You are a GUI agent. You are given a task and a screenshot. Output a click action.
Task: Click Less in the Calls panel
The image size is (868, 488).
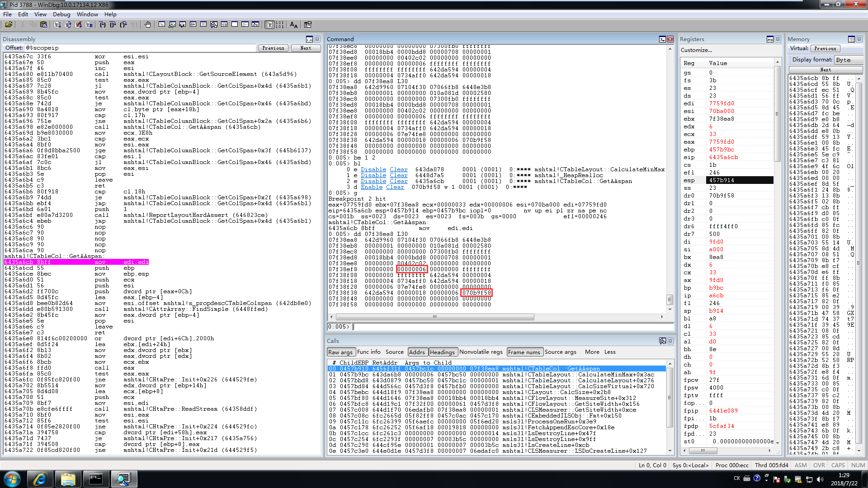point(610,352)
